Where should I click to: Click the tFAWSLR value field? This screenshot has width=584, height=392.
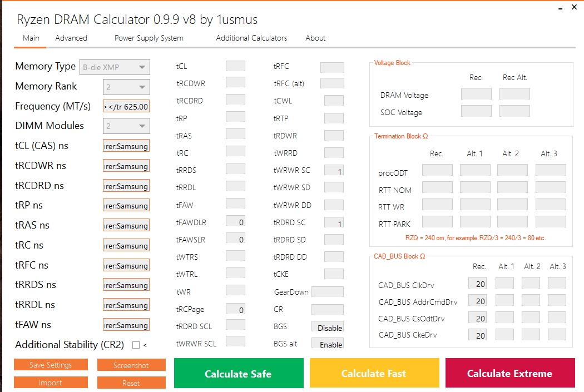235,238
